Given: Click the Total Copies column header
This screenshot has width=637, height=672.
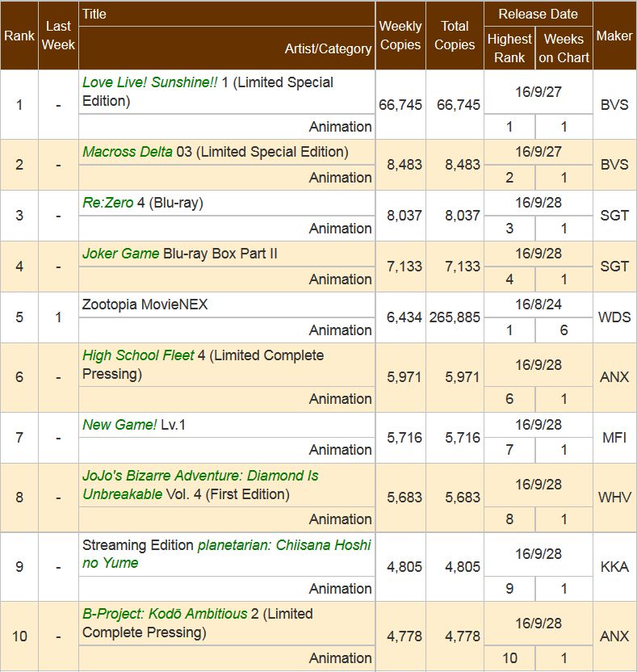Looking at the screenshot, I should tap(455, 36).
